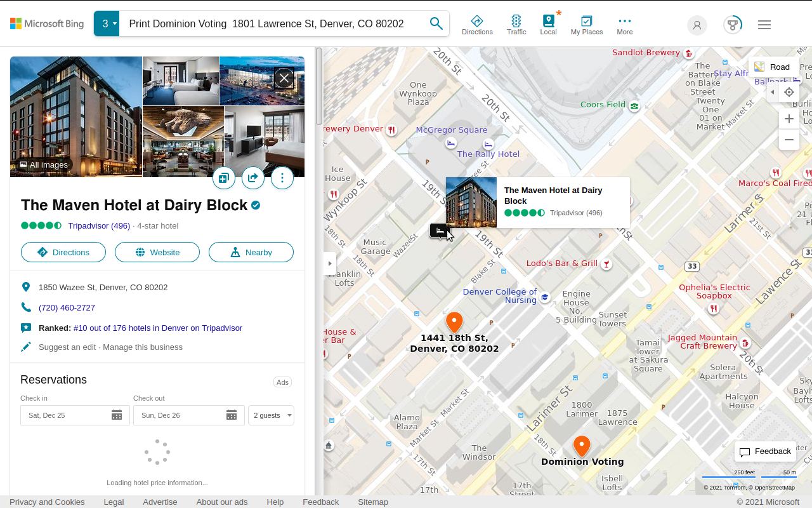
Task: Open Advertise footer link
Action: [x=160, y=502]
